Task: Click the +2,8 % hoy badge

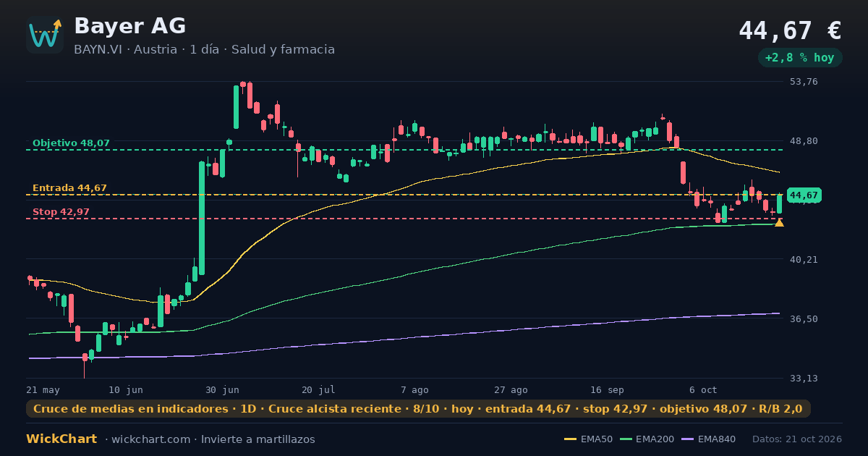Action: tap(800, 58)
